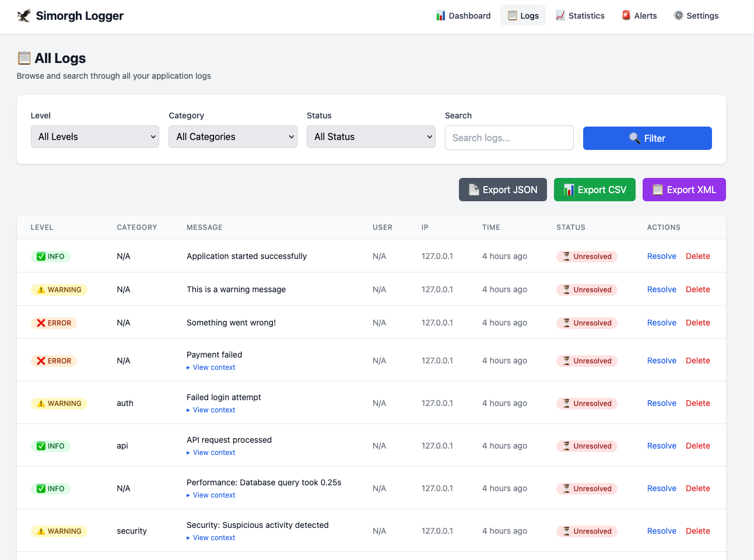
Task: Expand View context under Payment failed
Action: pos(213,367)
